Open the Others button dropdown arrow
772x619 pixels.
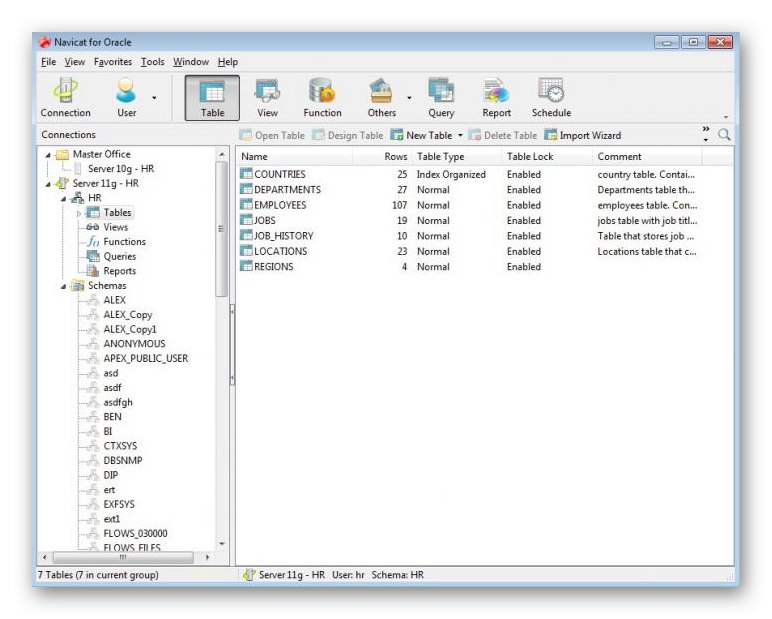tap(409, 98)
